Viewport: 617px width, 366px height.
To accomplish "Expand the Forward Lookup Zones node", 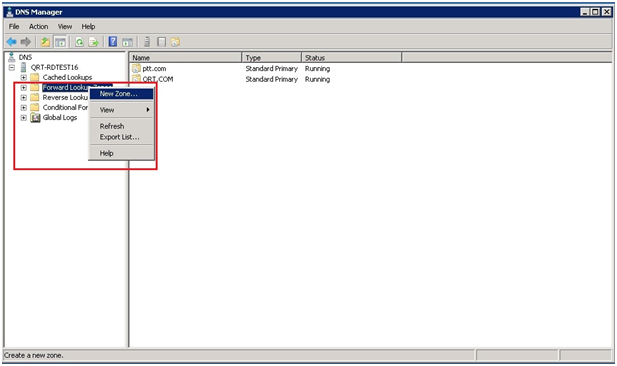I will coord(24,87).
